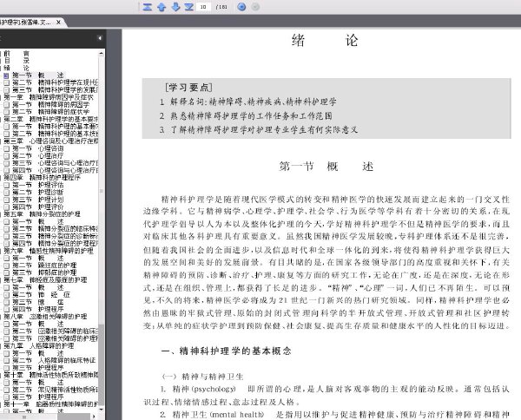Go to the next page
The width and height of the screenshot is (521, 420).
tap(175, 7)
